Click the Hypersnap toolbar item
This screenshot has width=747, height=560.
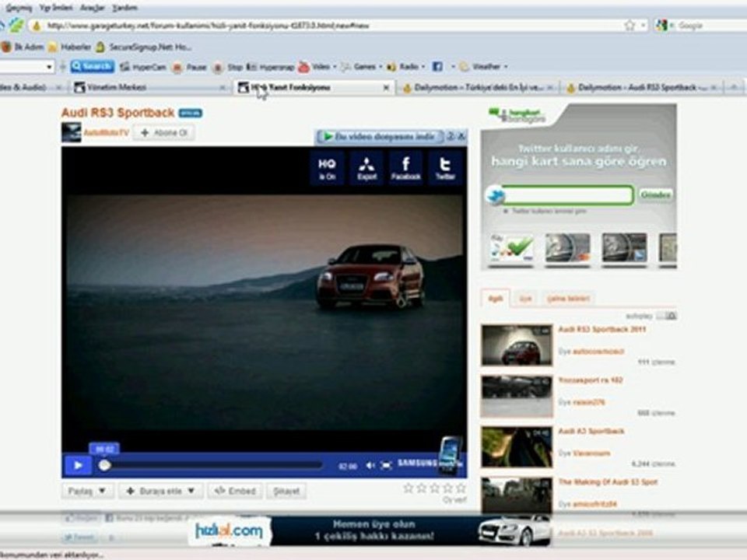pyautogui.click(x=270, y=67)
